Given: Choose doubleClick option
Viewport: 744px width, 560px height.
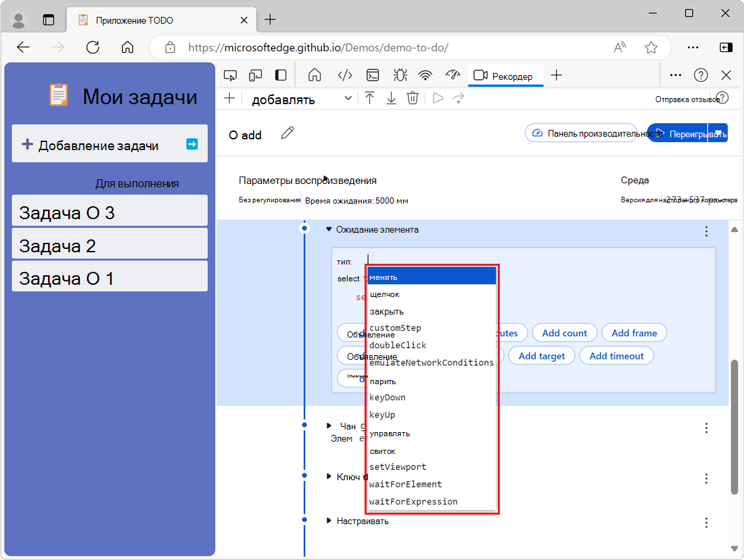Looking at the screenshot, I should (432, 346).
